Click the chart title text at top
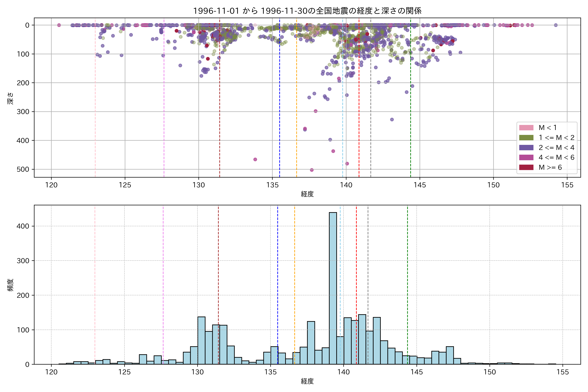Viewport: 588px width, 392px height. [x=307, y=11]
